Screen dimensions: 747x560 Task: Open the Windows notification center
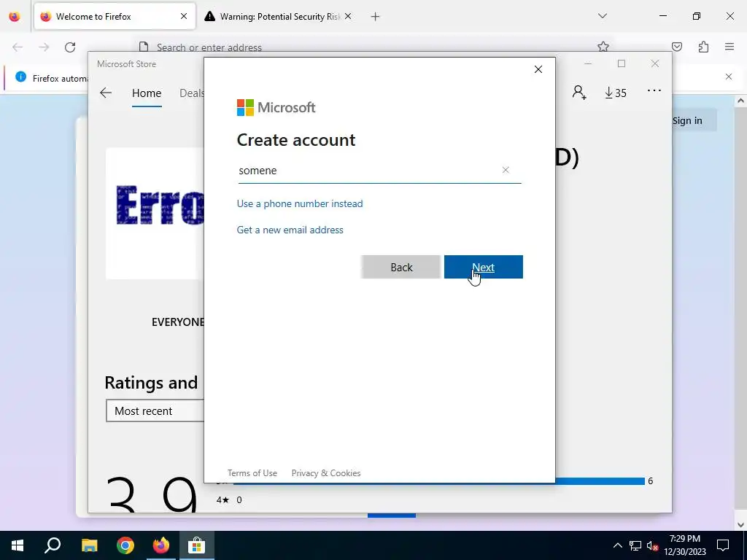(x=723, y=545)
